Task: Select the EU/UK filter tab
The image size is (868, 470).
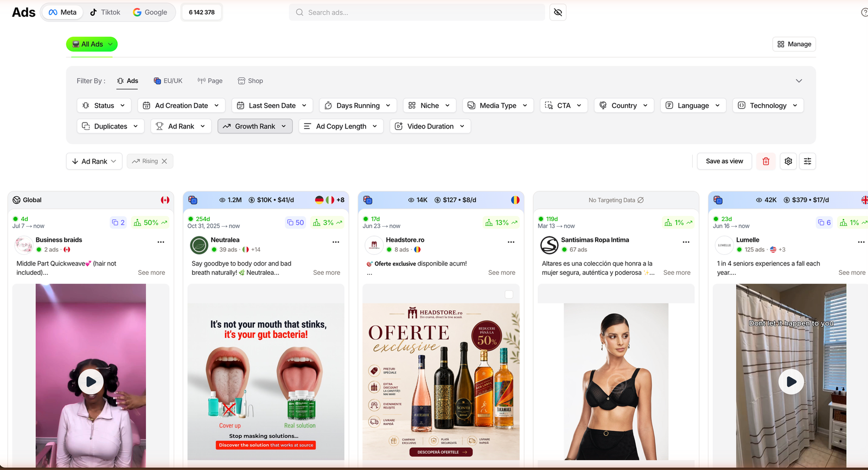Action: click(168, 81)
